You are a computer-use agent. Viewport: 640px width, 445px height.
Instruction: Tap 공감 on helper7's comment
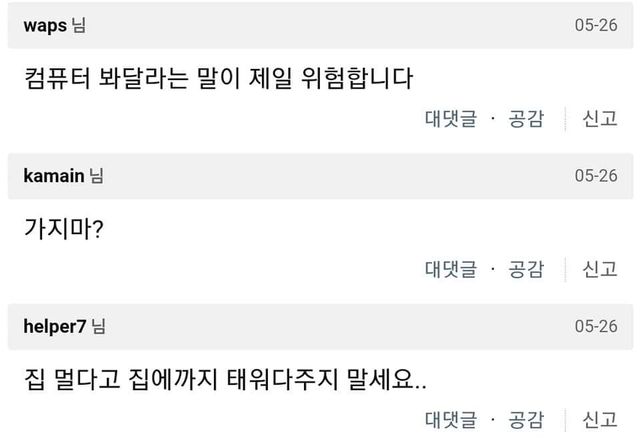pos(526,419)
